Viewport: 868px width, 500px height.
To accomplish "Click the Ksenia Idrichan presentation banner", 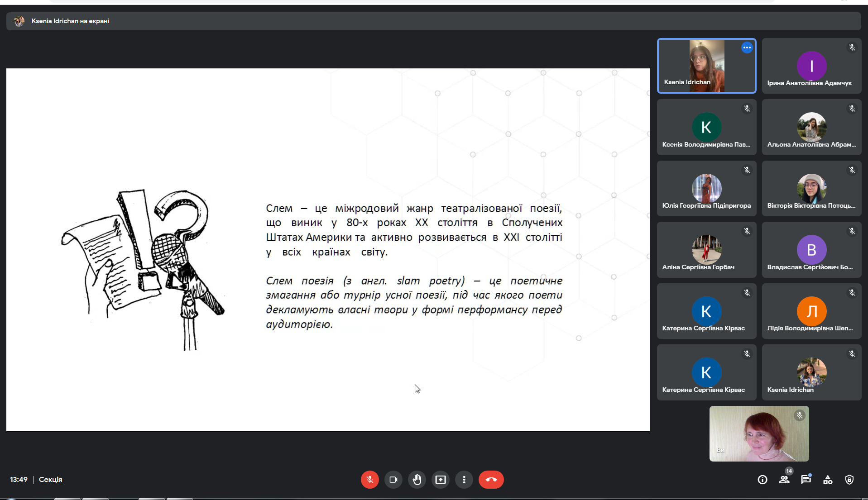I will 70,21.
